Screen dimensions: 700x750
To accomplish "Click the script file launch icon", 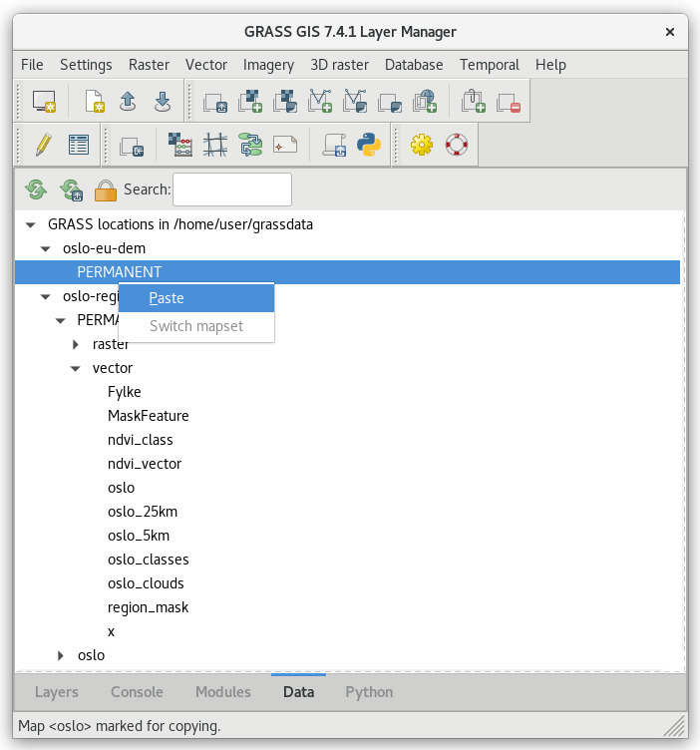I will 334,145.
